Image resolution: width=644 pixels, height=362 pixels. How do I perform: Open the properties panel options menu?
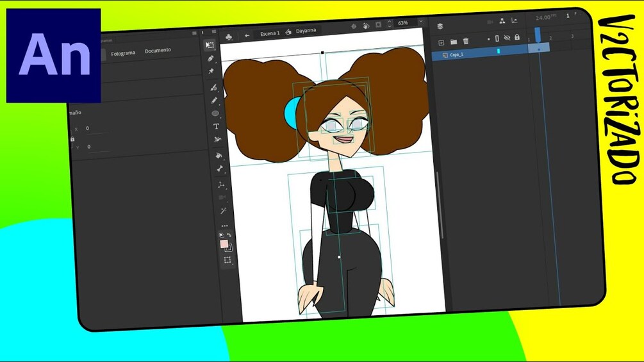[194, 33]
